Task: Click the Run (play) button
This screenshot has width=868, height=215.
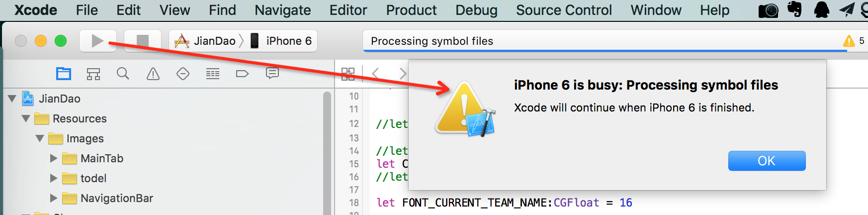Action: pos(97,41)
